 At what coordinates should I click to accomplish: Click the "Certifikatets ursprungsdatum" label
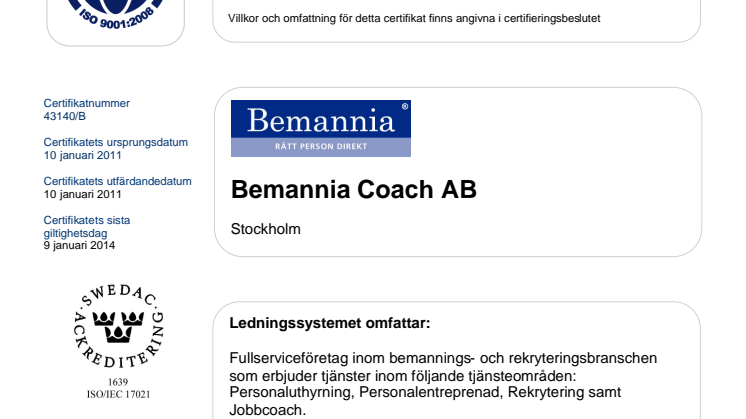coord(116,142)
